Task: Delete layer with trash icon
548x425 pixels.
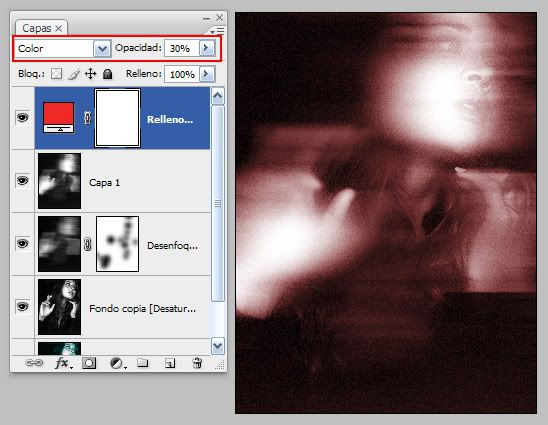Action: [x=197, y=363]
